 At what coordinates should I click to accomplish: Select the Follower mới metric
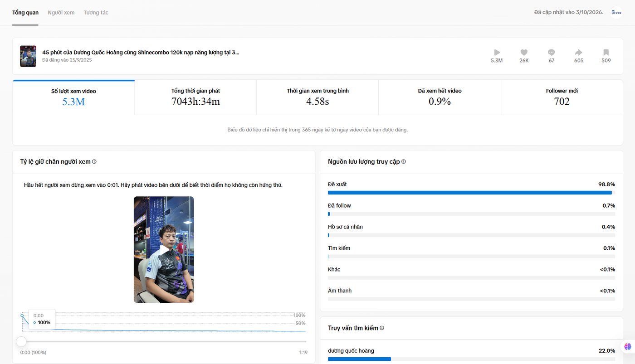(x=562, y=97)
